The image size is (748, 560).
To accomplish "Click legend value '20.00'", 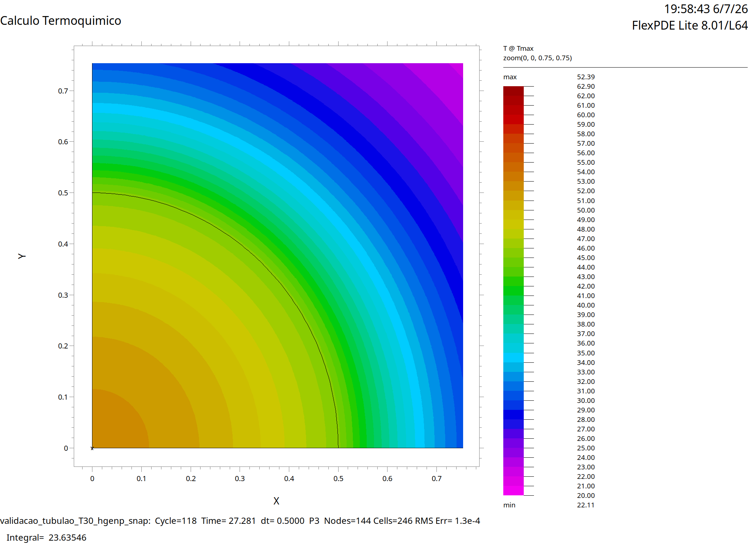I will click(586, 496).
